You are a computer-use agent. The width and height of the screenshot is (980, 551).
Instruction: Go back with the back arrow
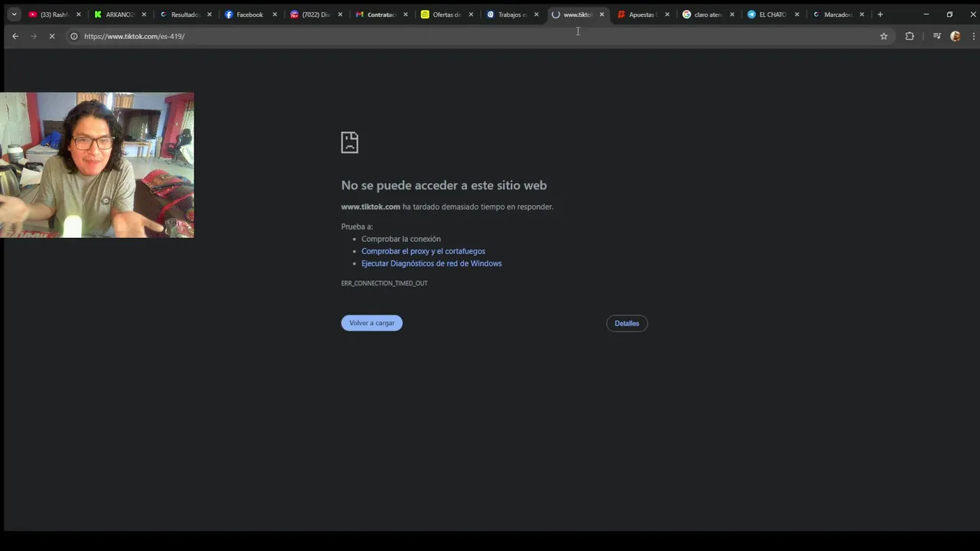tap(15, 36)
